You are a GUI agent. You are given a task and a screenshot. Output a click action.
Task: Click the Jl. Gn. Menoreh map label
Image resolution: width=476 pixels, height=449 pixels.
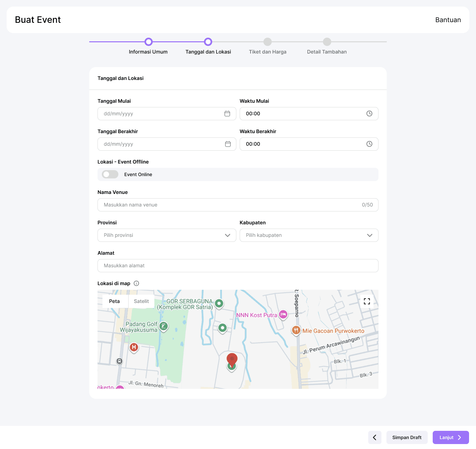146,384
